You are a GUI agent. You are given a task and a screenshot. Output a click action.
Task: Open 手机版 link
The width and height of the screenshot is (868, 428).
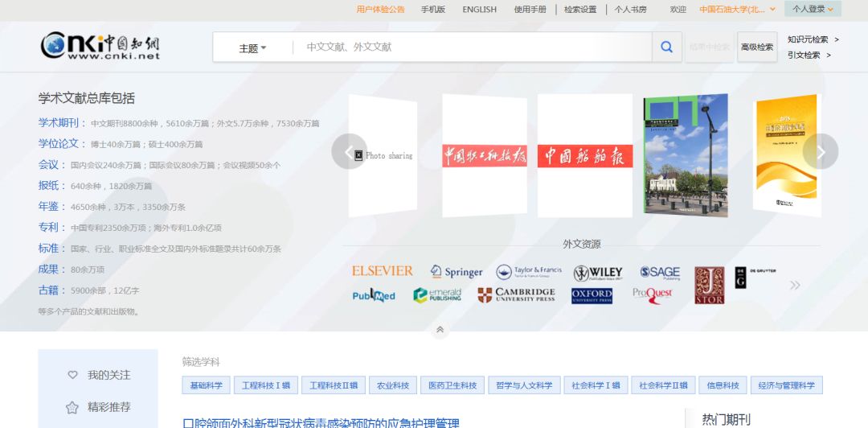[433, 9]
